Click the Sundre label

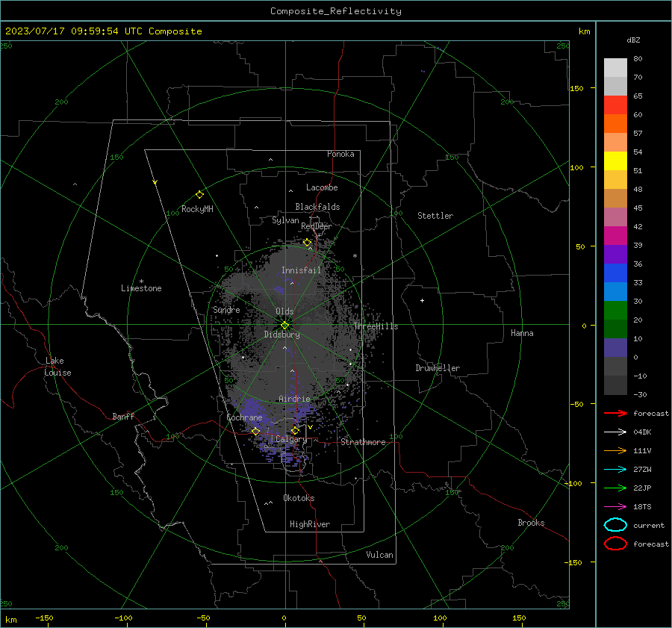[x=226, y=309]
